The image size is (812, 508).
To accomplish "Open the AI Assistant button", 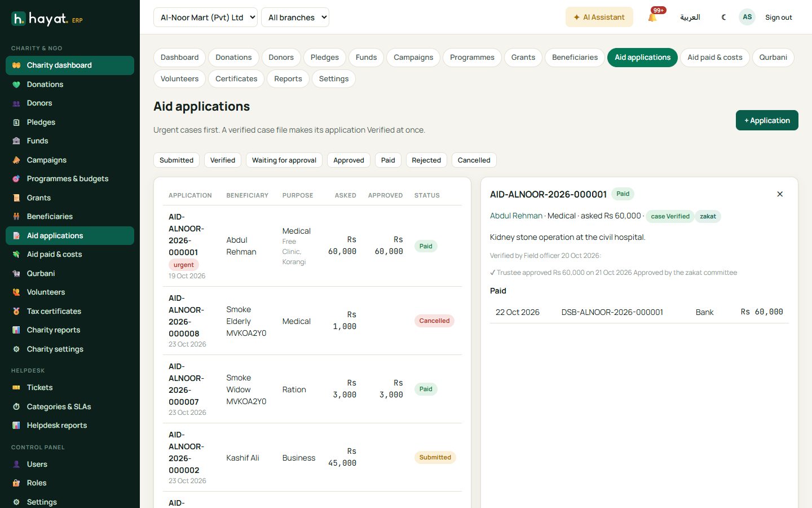I will click(599, 17).
